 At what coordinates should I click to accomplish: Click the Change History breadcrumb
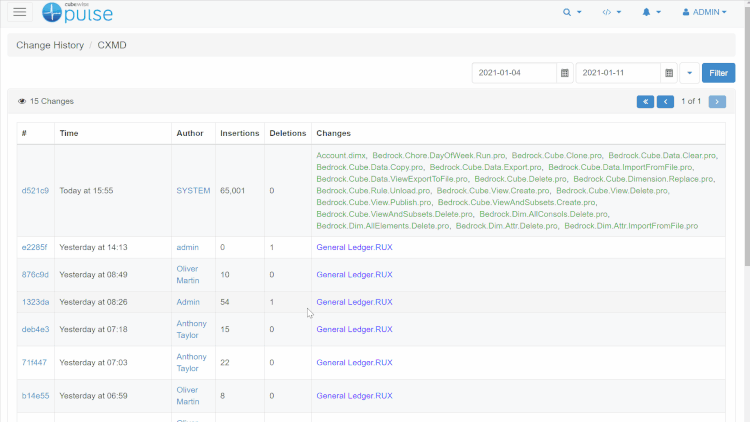tap(50, 45)
